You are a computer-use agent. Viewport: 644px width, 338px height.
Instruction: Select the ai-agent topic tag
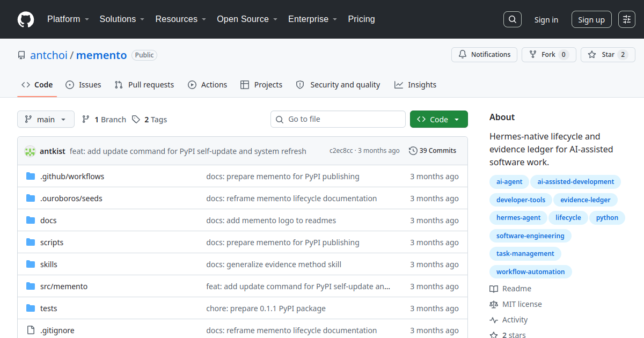pyautogui.click(x=509, y=182)
